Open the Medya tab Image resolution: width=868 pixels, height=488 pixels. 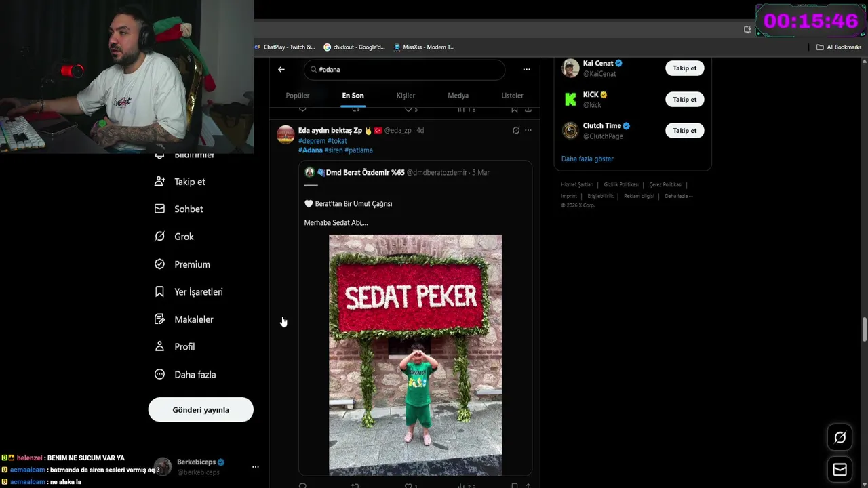(x=458, y=96)
